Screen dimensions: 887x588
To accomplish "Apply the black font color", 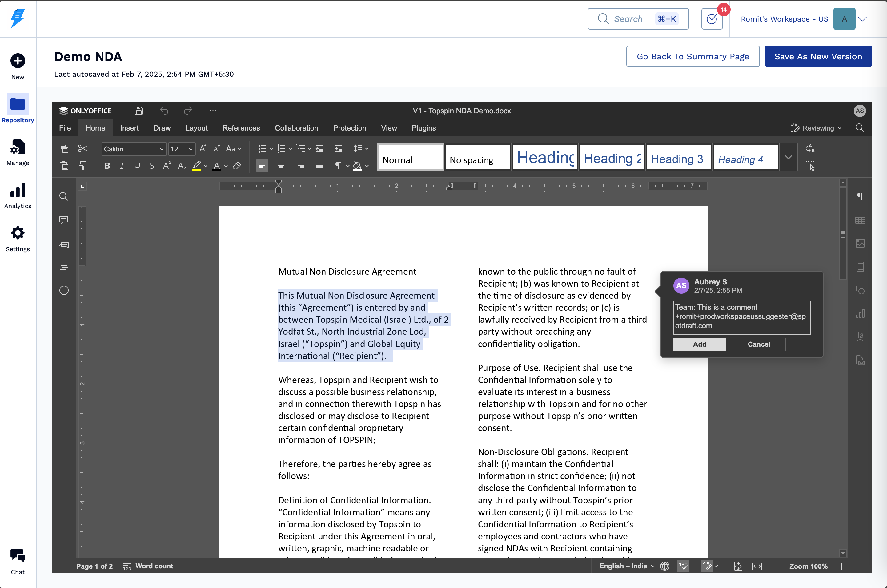I will pyautogui.click(x=217, y=165).
